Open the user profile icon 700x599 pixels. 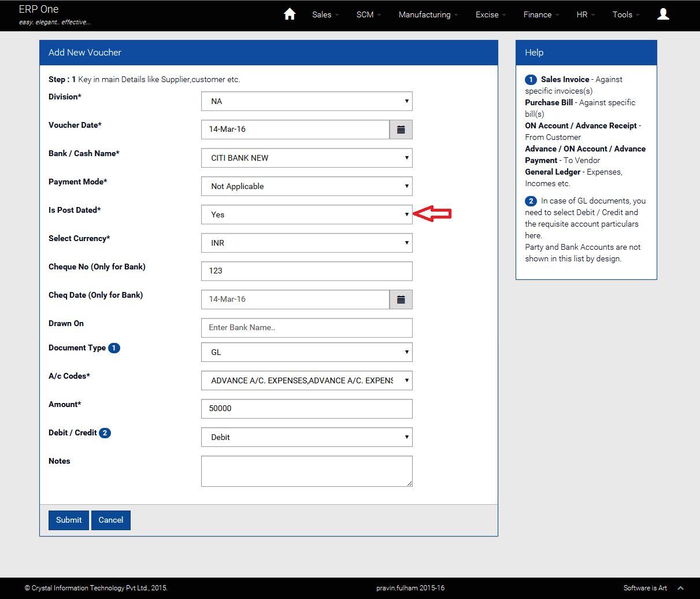[664, 14]
